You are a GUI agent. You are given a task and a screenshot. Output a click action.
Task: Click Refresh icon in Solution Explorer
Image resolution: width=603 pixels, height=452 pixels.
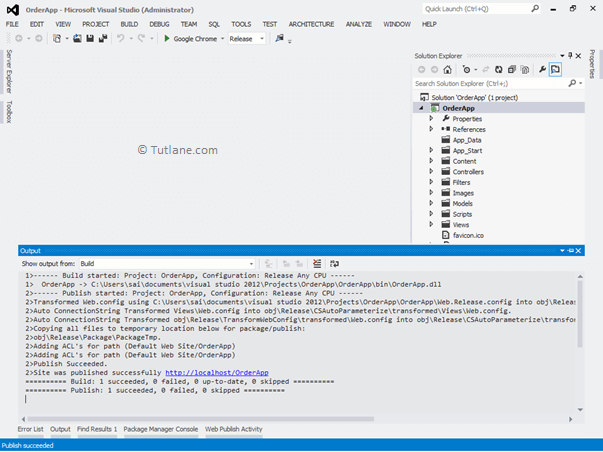[x=499, y=70]
